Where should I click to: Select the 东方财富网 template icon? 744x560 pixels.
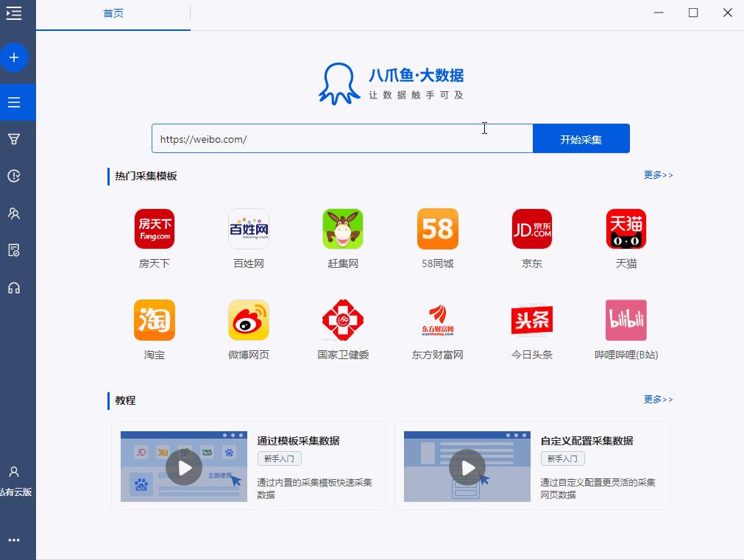point(437,320)
